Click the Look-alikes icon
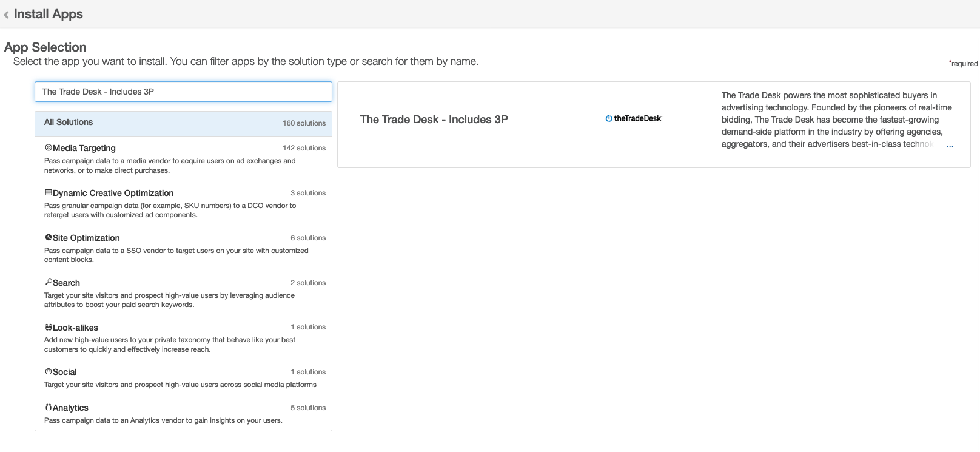The height and width of the screenshot is (452, 980). tap(49, 327)
